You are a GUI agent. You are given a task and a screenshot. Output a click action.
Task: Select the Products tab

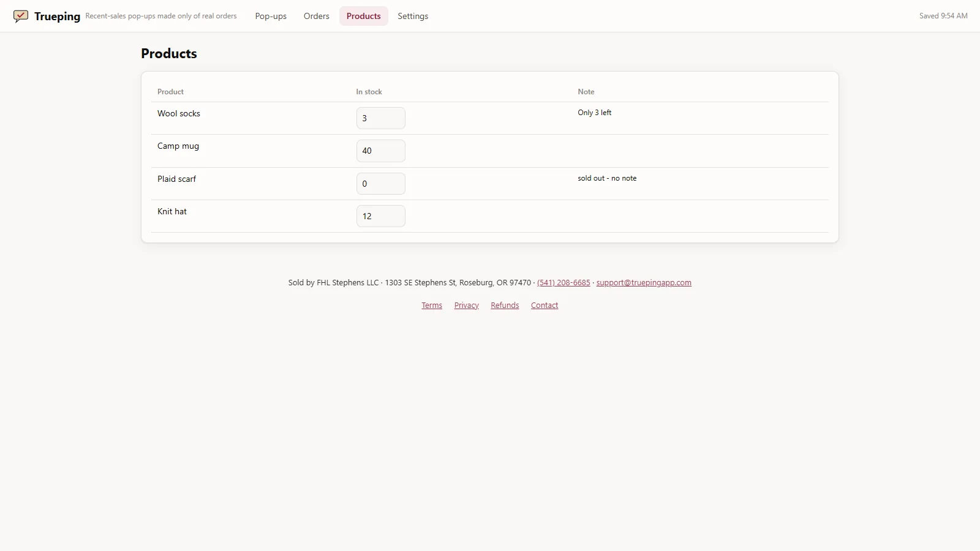[x=364, y=16]
